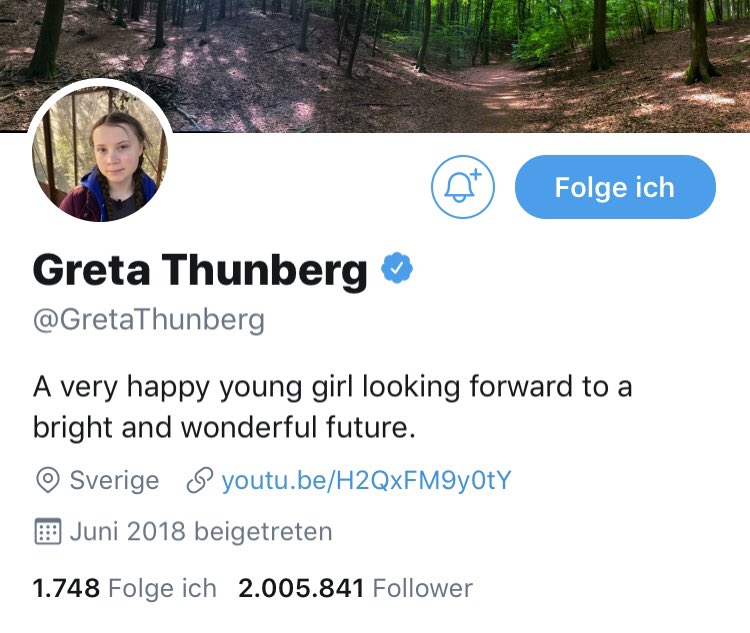
Task: Tap the @GretaThunberg handle
Action: tap(149, 320)
